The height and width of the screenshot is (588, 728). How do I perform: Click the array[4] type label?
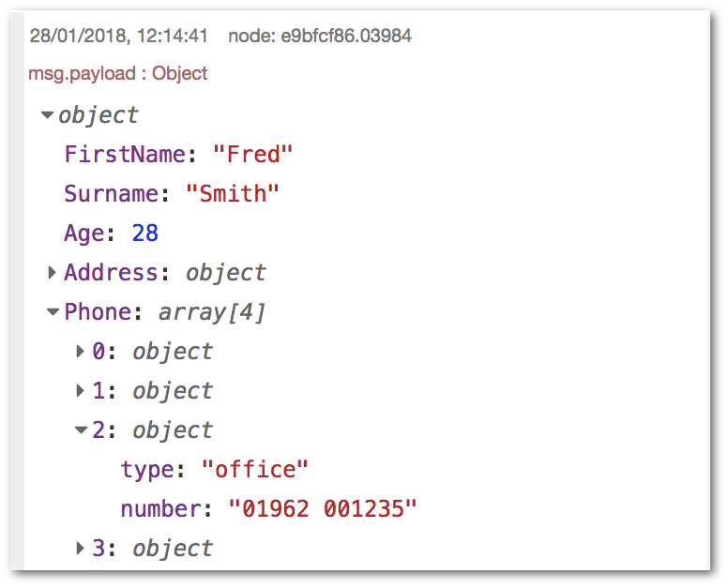pyautogui.click(x=212, y=312)
